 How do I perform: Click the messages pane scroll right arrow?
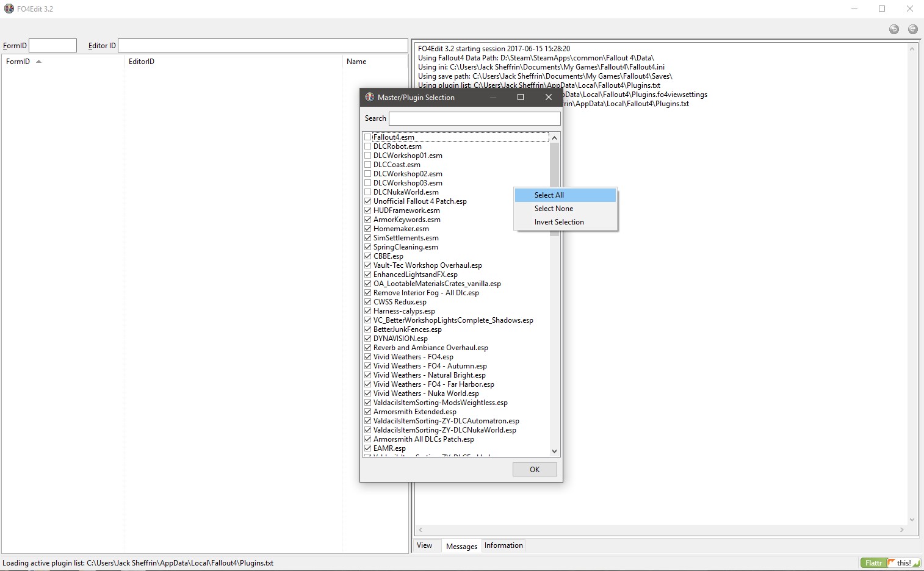pyautogui.click(x=902, y=530)
